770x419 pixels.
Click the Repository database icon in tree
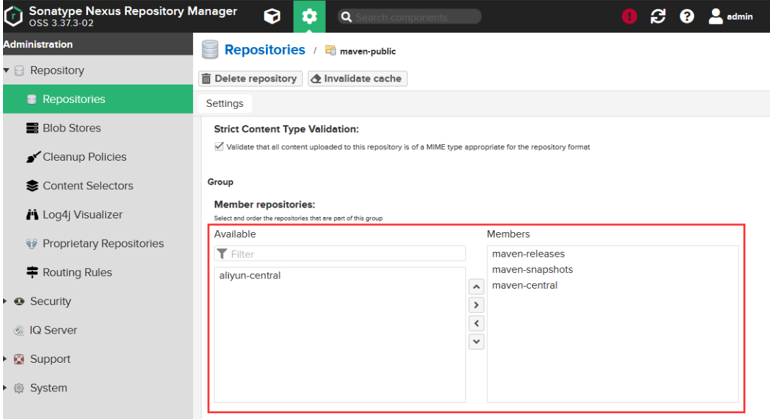19,70
